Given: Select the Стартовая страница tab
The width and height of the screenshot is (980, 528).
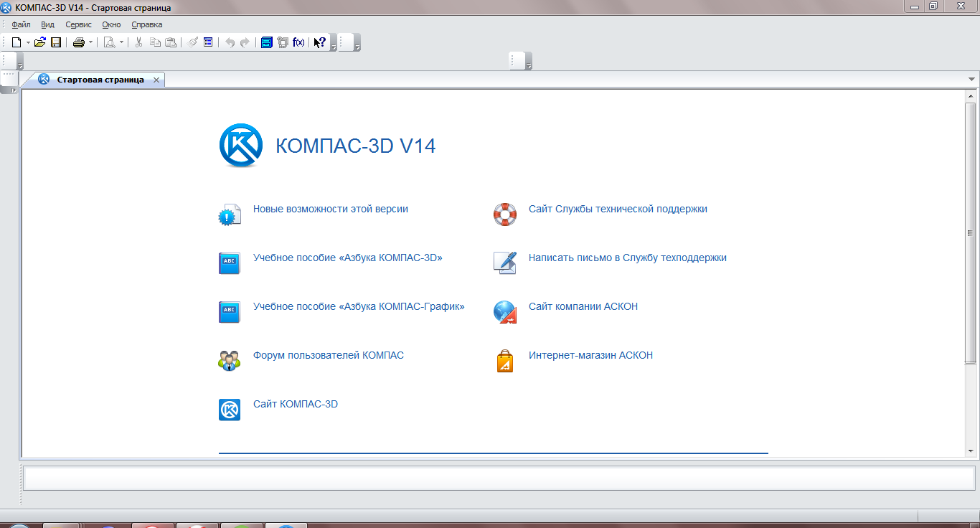Looking at the screenshot, I should coord(100,80).
